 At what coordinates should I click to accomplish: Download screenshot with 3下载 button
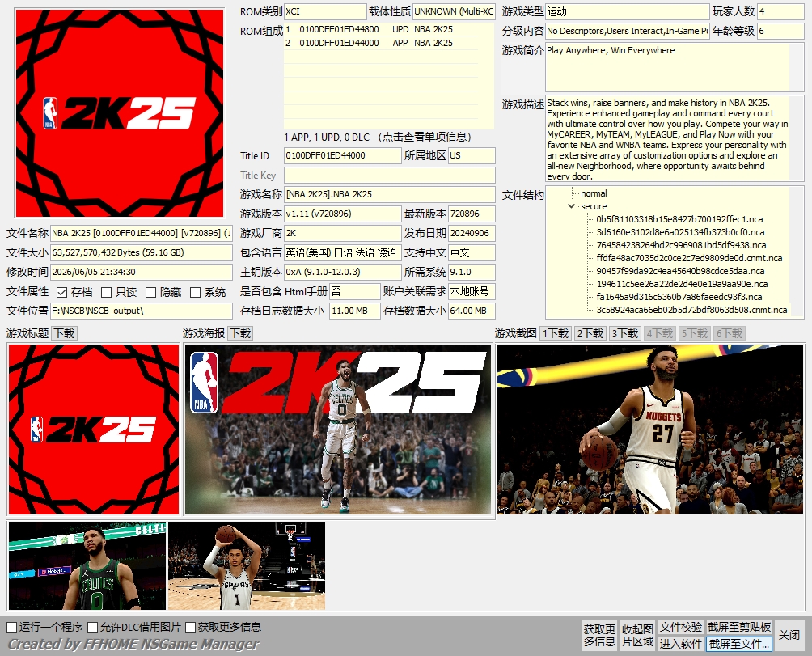click(625, 333)
